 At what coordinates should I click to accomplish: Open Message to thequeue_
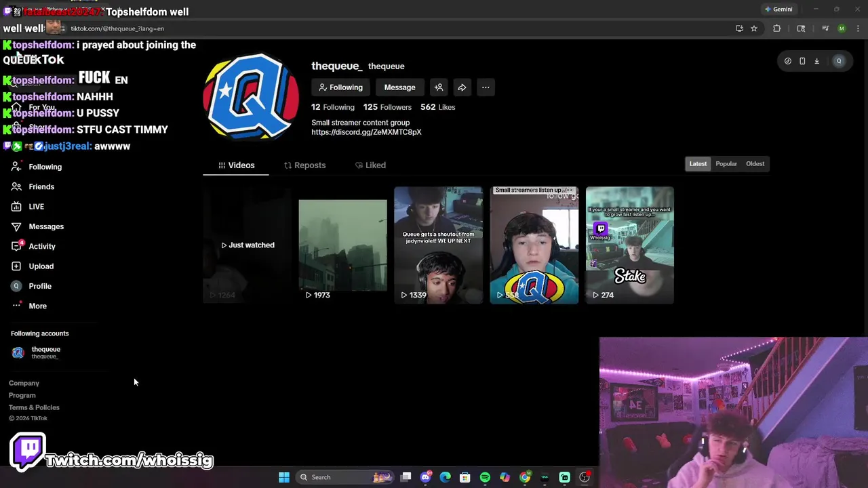click(x=399, y=87)
